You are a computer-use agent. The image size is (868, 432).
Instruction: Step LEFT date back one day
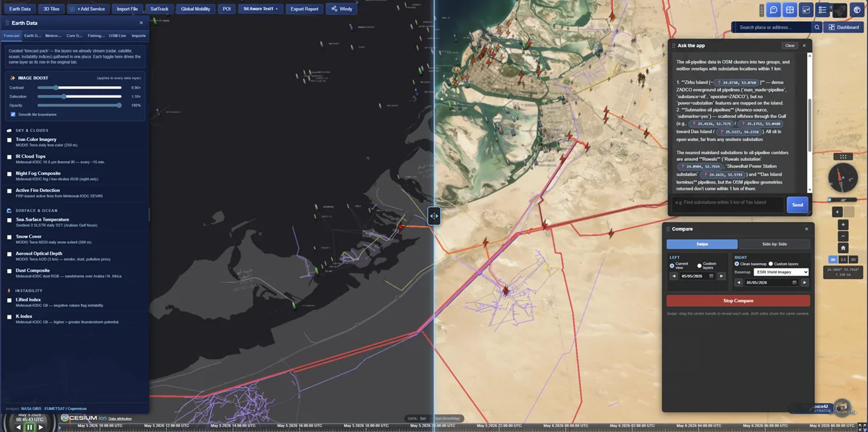[x=674, y=276]
